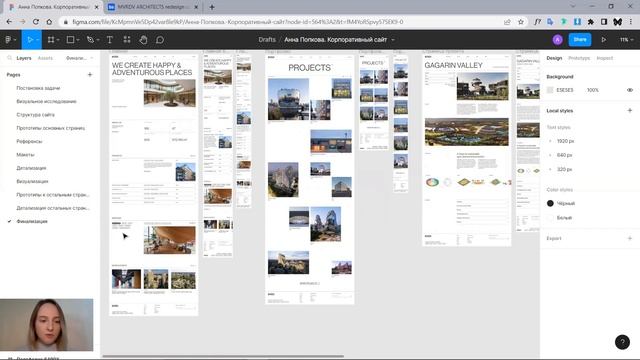
Task: Open the Визуальное исследование page
Action: tap(46, 101)
